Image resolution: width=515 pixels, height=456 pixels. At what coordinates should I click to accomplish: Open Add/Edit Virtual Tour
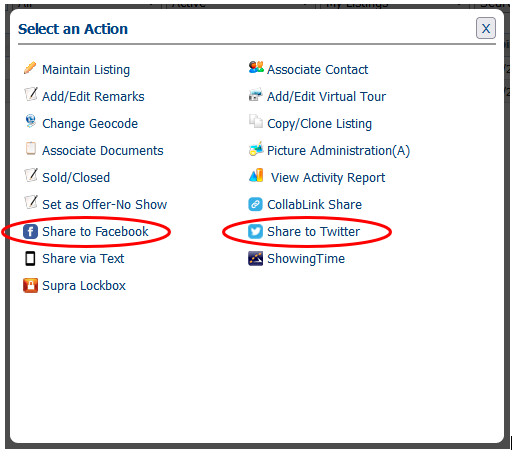[x=327, y=97]
